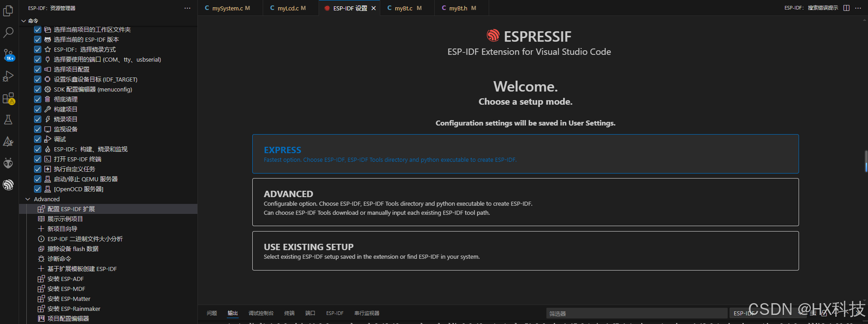The height and width of the screenshot is (324, 868).
Task: Choose USE EXISTING SETUP option
Action: (x=525, y=251)
